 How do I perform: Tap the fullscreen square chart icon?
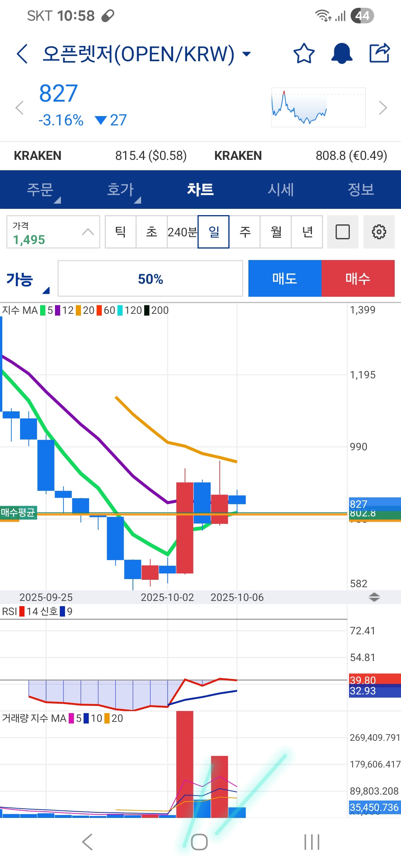pos(342,232)
